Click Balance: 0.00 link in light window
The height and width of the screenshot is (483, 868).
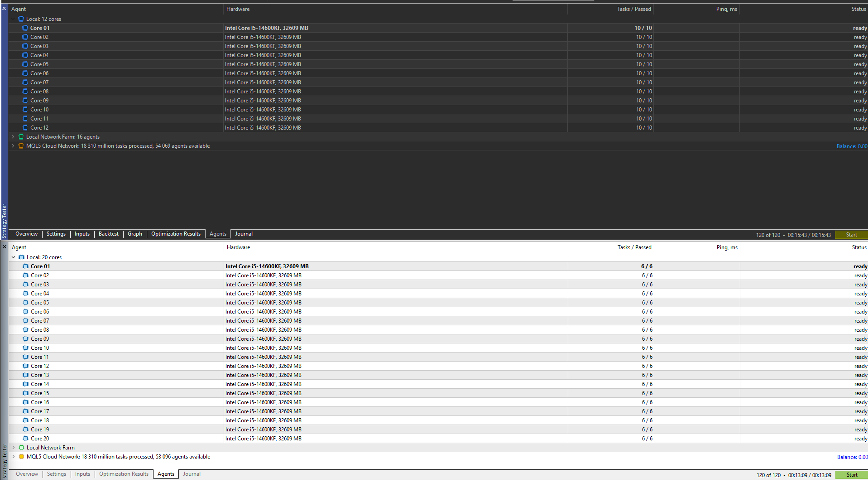point(852,457)
